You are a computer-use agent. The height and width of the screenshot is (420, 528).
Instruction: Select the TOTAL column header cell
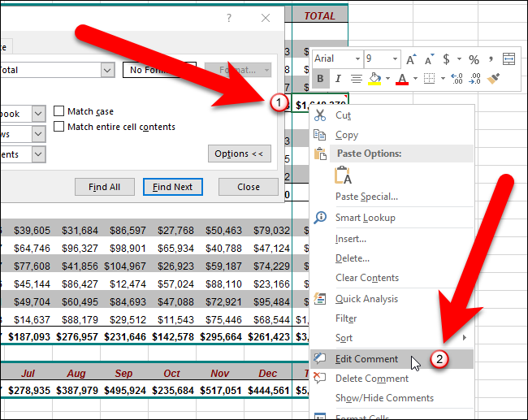click(x=320, y=15)
